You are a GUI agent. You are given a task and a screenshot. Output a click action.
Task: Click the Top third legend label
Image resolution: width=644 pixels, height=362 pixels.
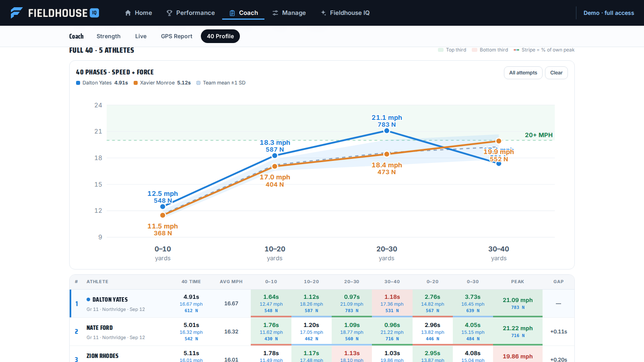pos(456,50)
